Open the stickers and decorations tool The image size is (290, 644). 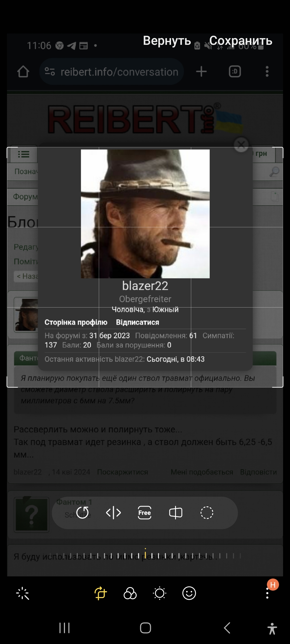click(189, 593)
